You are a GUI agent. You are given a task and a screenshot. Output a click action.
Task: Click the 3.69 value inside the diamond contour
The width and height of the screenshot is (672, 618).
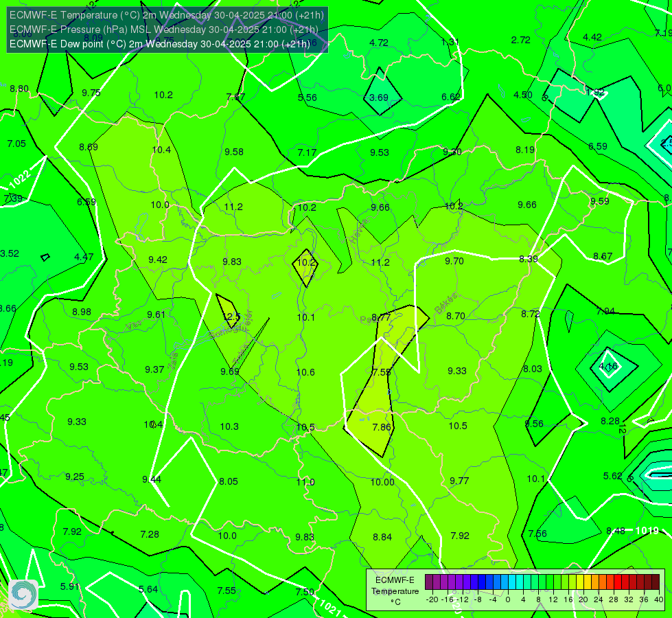(x=379, y=98)
